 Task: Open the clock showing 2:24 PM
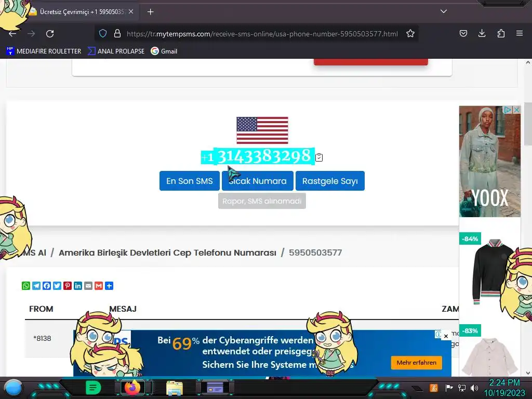(504, 388)
